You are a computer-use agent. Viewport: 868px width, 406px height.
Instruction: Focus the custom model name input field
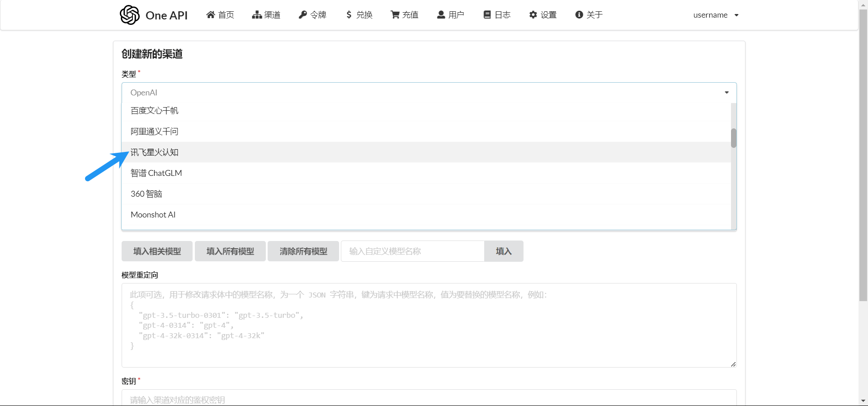412,251
